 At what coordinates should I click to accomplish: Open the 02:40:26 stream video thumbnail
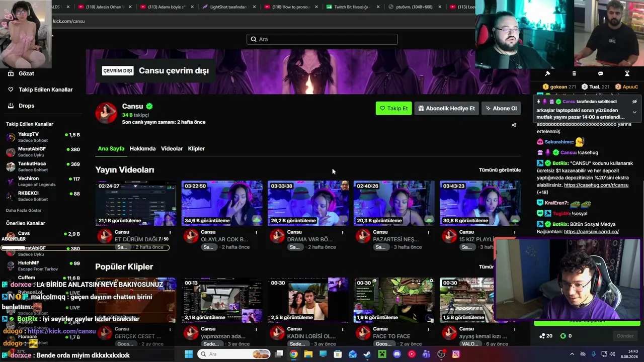click(x=394, y=204)
